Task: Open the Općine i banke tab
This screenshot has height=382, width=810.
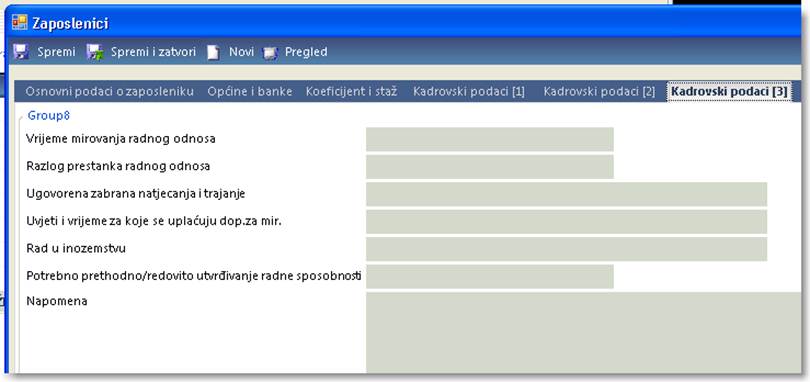Action: pyautogui.click(x=250, y=91)
